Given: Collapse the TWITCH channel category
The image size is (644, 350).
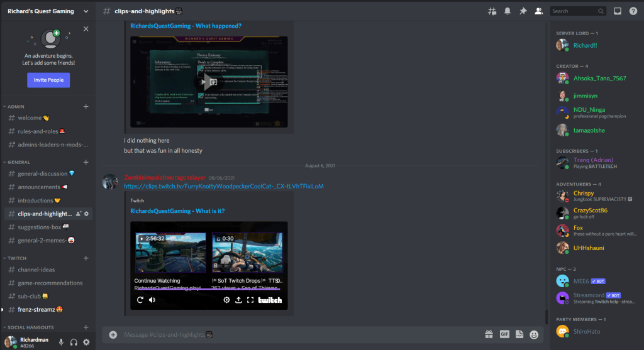Looking at the screenshot, I should 19,258.
